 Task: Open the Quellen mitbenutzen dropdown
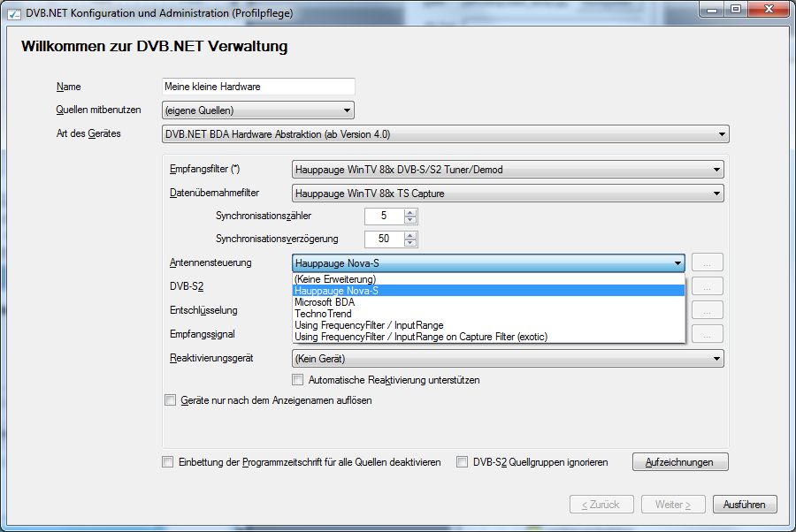click(258, 110)
